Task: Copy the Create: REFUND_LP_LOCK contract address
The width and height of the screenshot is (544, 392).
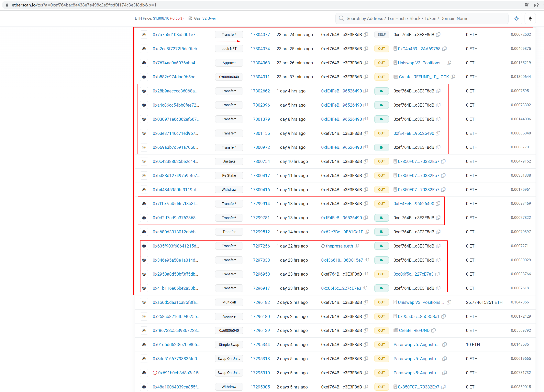Action: (453, 77)
